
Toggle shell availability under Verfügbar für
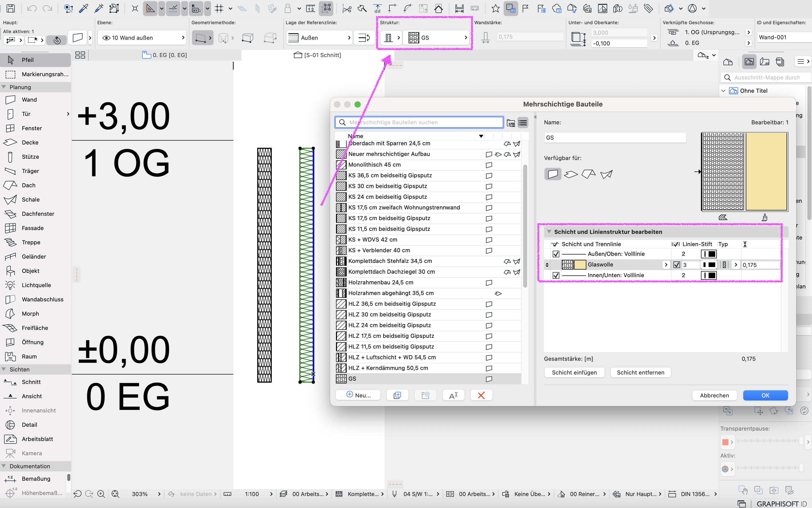[606, 174]
